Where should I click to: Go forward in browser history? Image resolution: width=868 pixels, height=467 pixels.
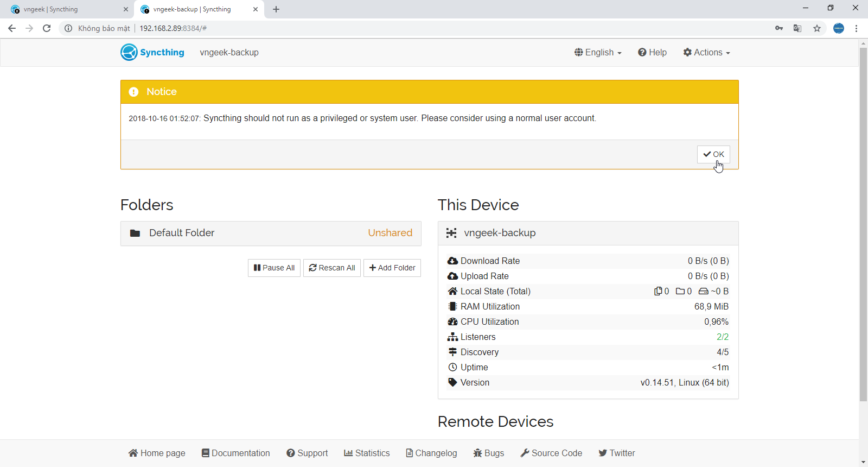coord(29,28)
